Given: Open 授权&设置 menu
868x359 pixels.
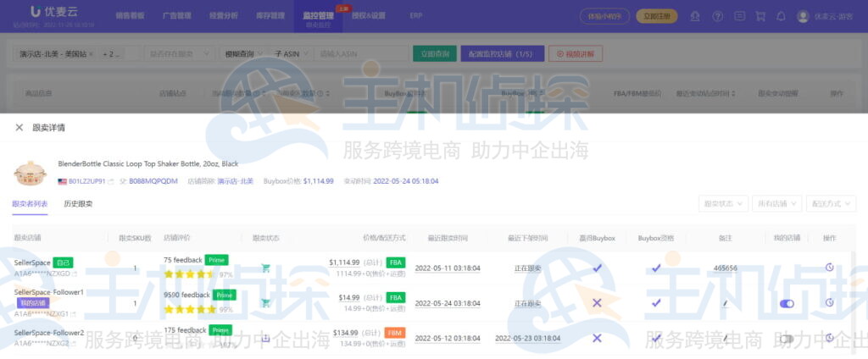Looking at the screenshot, I should coord(368,16).
